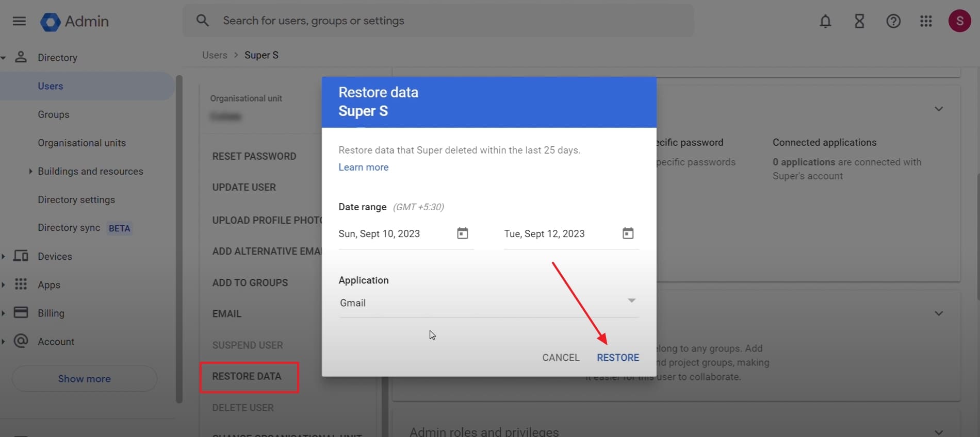Open the hourglass tasks icon

(x=859, y=21)
